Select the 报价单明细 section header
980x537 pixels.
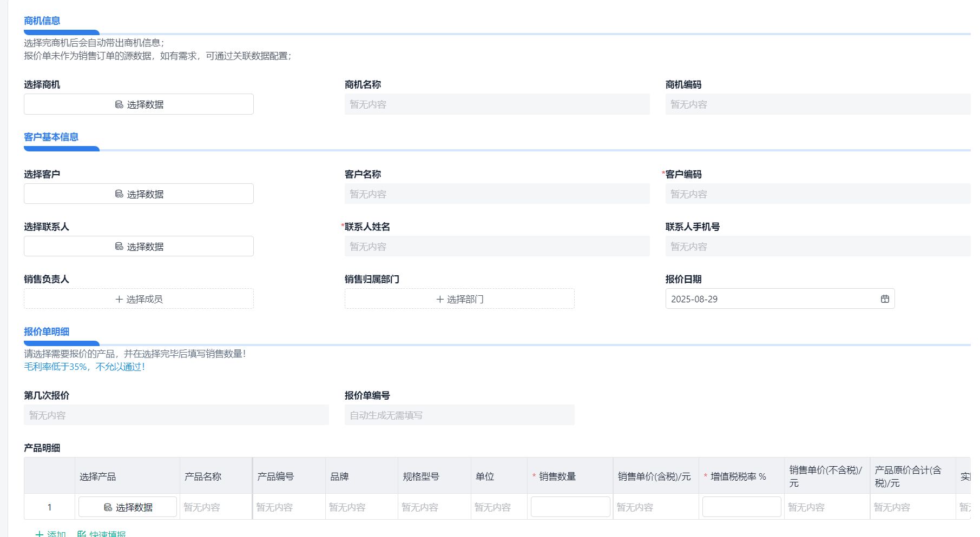[47, 332]
